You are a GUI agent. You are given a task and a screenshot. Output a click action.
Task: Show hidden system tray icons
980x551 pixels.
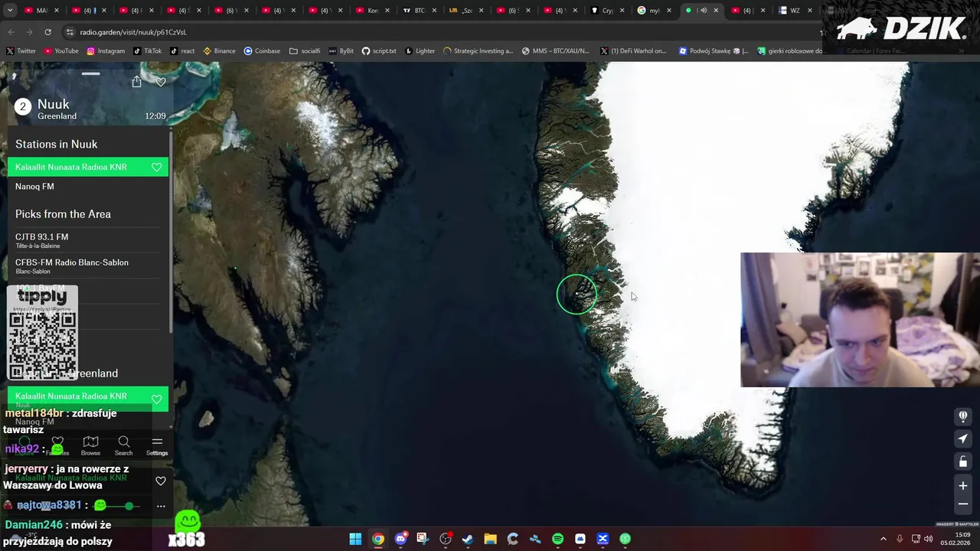click(883, 539)
